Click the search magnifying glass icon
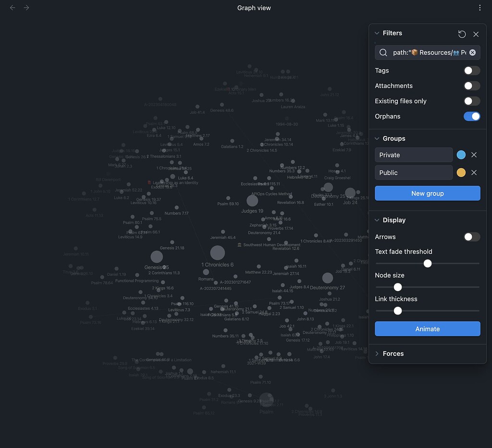This screenshot has height=448, width=492. point(383,53)
